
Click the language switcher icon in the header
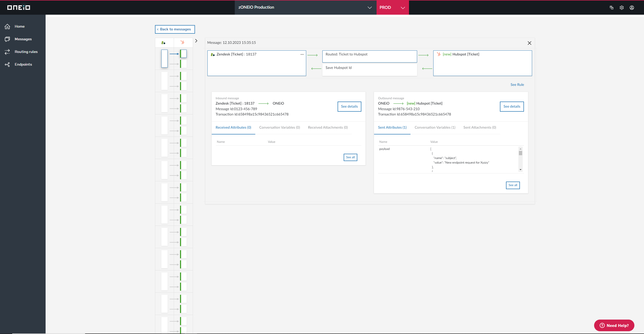[x=612, y=8]
